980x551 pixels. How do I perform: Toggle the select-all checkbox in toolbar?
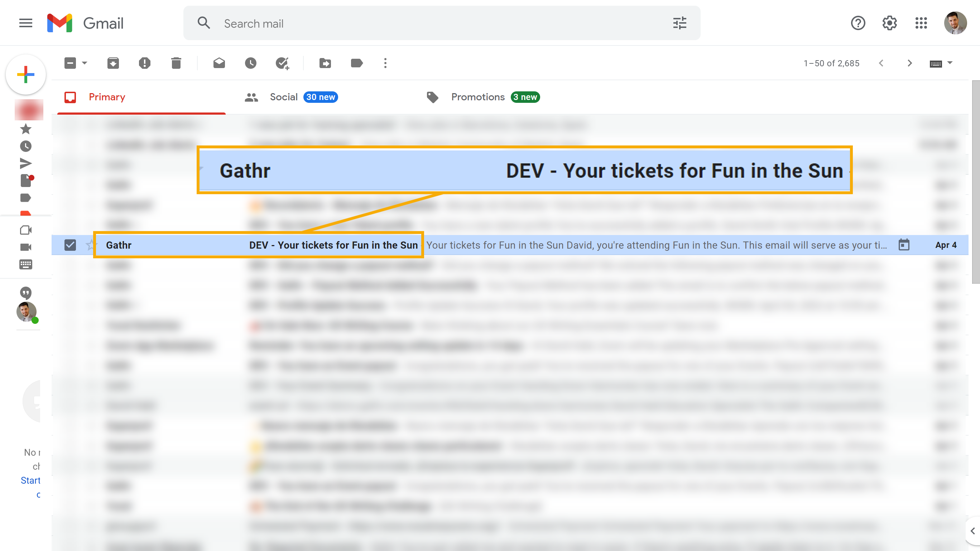tap(70, 63)
